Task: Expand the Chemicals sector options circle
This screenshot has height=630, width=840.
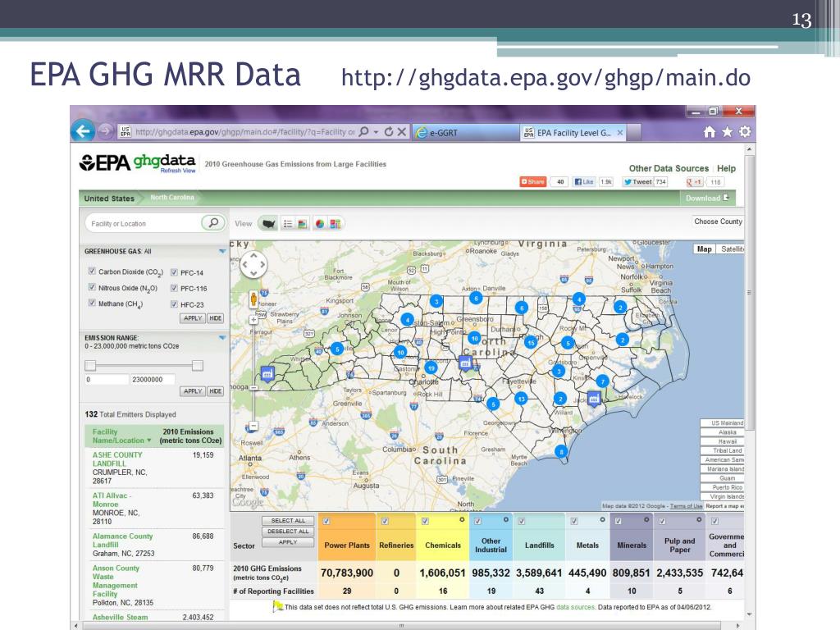Action: click(462, 519)
